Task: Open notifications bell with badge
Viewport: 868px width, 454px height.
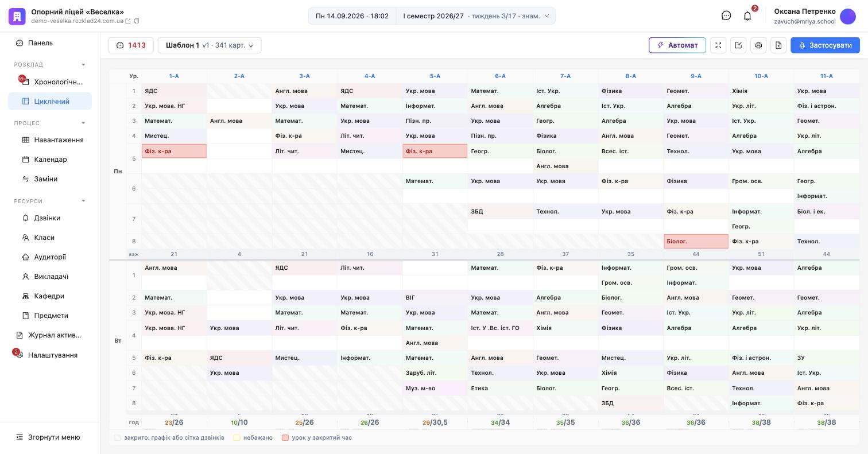Action: coord(747,15)
